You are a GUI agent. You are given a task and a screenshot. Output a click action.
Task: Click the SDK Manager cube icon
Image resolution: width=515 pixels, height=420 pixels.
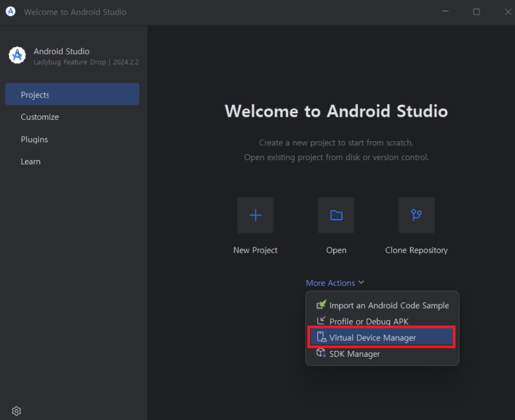click(x=321, y=353)
